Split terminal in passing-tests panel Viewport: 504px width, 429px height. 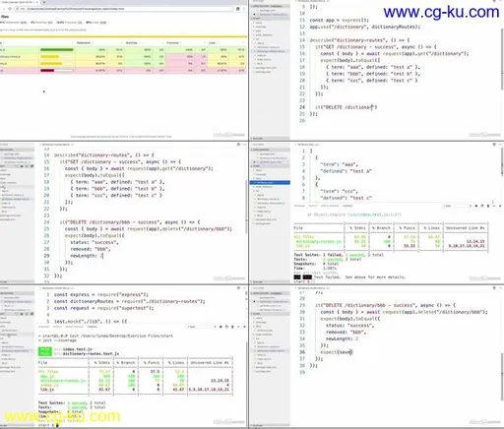tap(226, 327)
